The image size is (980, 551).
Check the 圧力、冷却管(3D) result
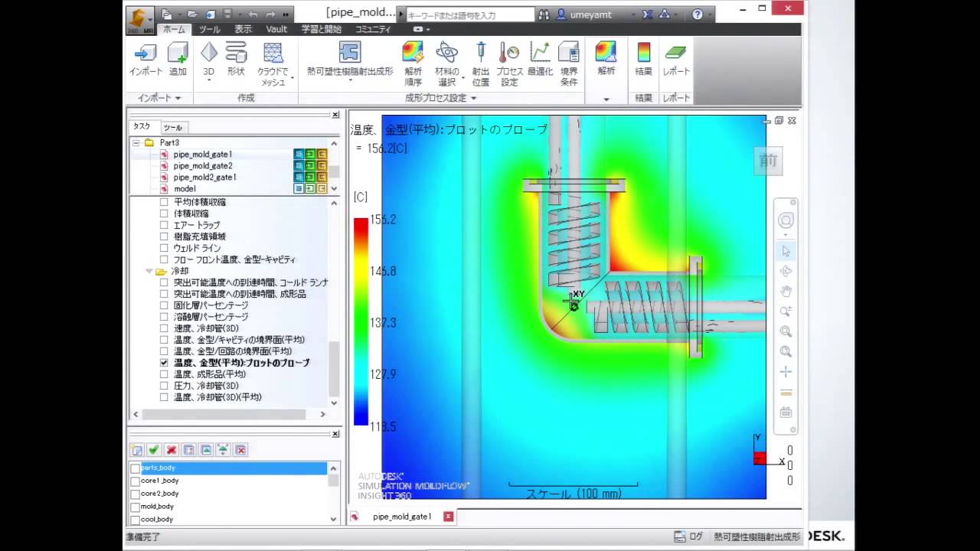[164, 386]
